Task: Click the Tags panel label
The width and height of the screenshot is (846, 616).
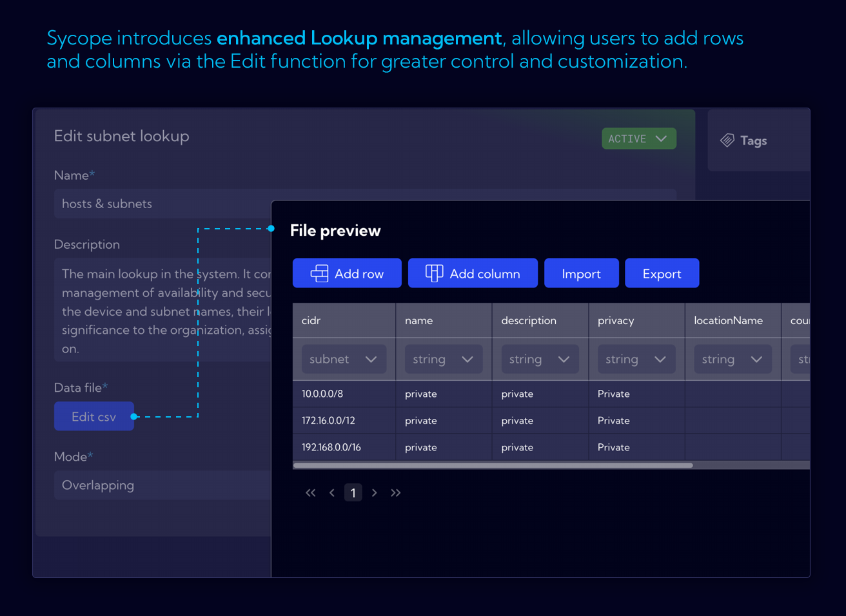Action: point(753,140)
